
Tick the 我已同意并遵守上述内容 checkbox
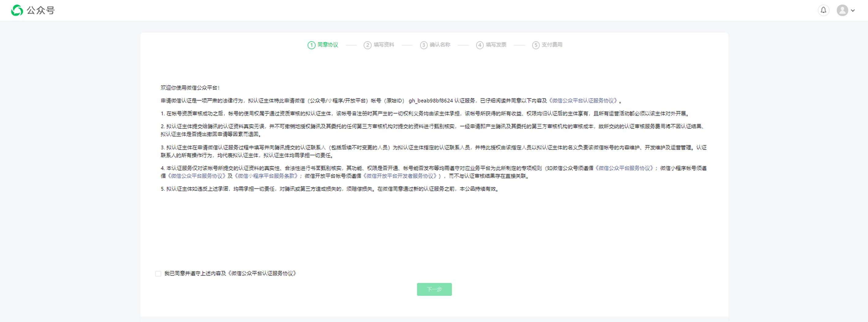(x=158, y=274)
